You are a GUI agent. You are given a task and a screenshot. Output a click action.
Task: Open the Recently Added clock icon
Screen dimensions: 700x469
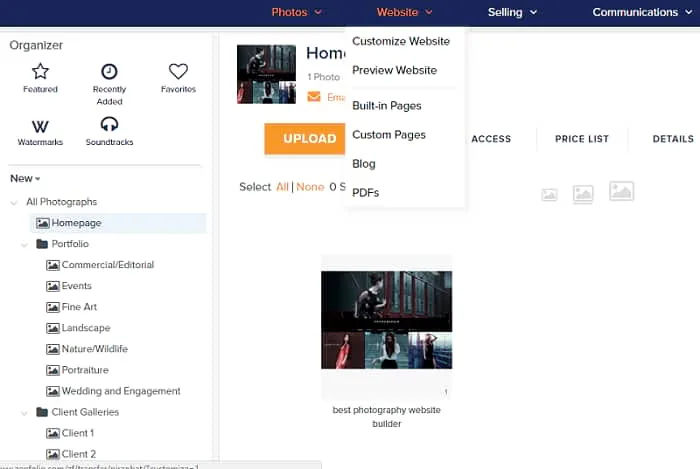click(109, 71)
